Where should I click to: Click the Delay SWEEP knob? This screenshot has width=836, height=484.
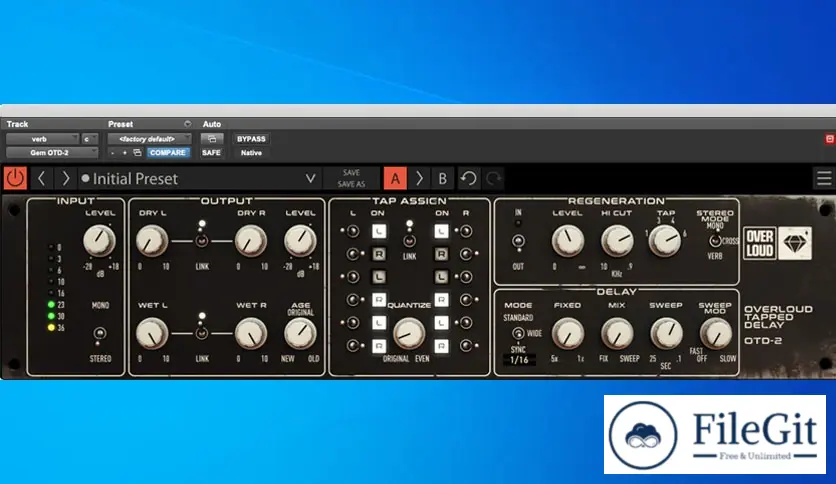click(x=666, y=334)
